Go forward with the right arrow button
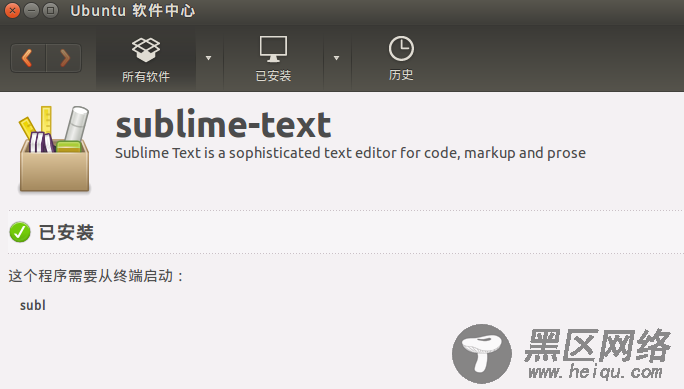The width and height of the screenshot is (684, 389). click(x=64, y=58)
